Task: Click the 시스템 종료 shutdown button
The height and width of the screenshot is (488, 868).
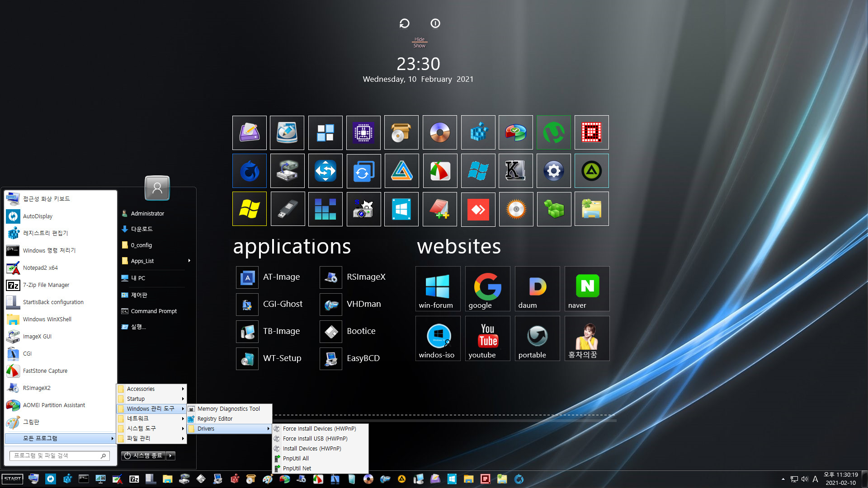Action: (143, 456)
